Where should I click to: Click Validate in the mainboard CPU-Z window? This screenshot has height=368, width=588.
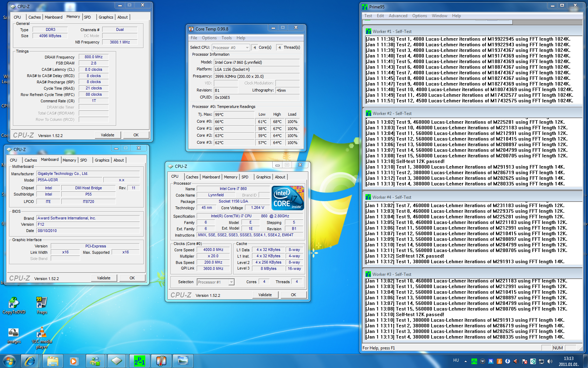click(x=104, y=278)
